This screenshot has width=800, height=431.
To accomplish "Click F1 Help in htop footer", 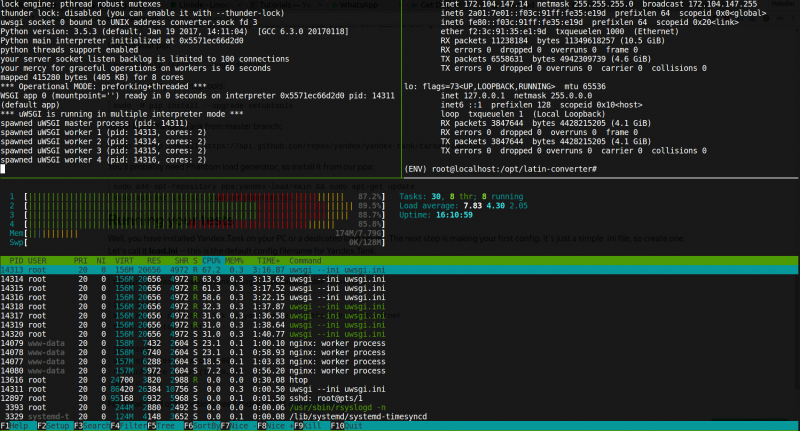I will [x=14, y=426].
